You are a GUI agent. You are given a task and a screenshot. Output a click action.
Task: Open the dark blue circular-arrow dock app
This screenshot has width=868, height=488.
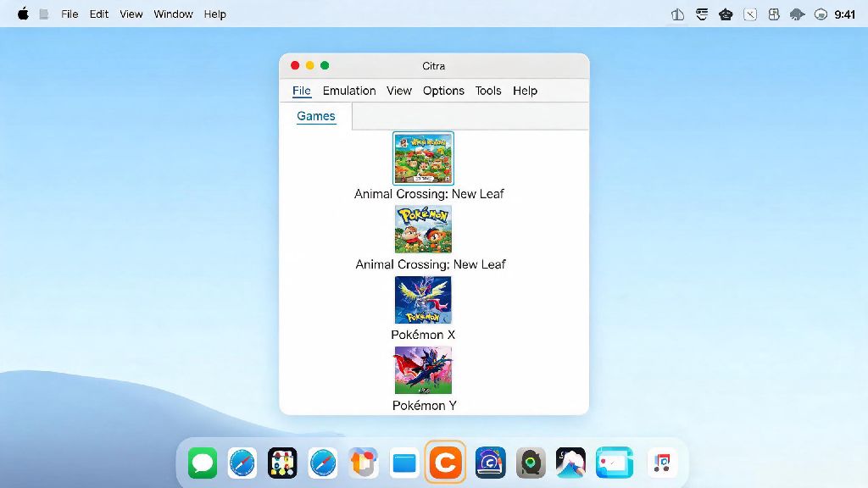pos(491,463)
